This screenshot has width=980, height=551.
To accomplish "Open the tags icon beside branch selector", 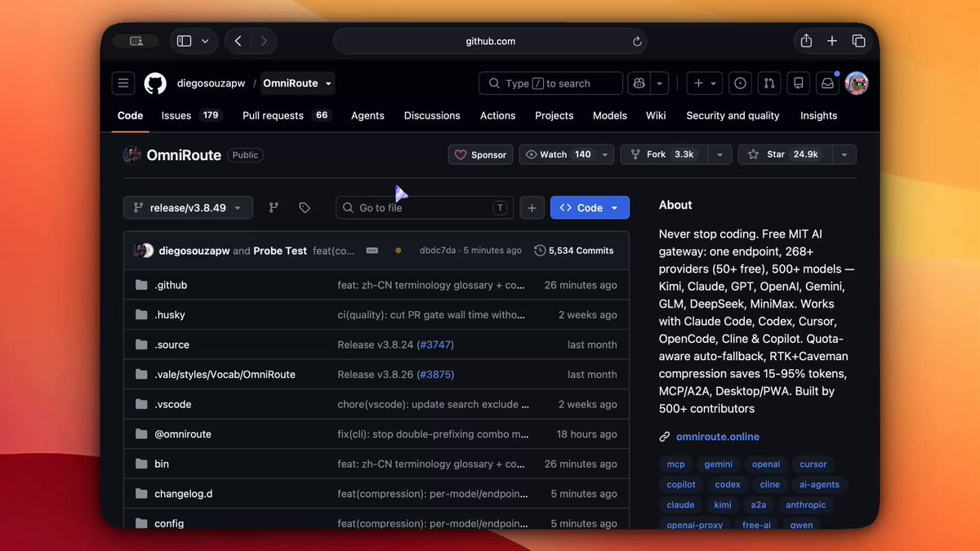I will point(305,208).
